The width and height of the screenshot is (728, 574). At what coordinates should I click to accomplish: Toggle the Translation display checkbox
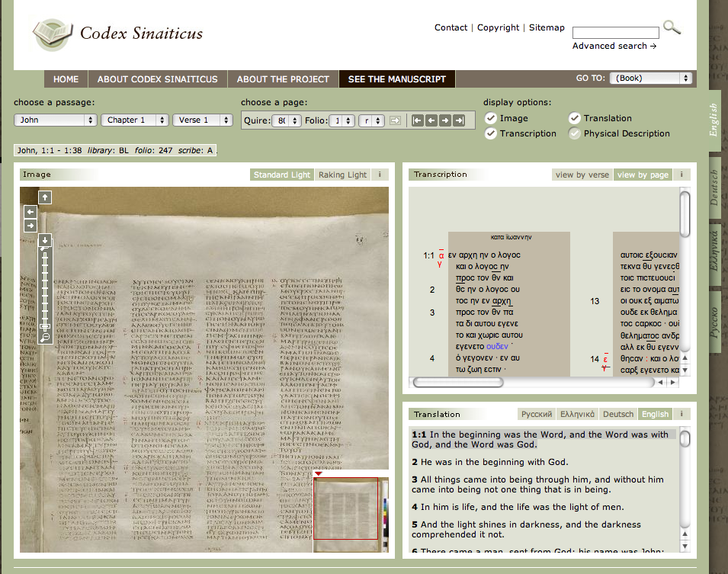pos(575,118)
